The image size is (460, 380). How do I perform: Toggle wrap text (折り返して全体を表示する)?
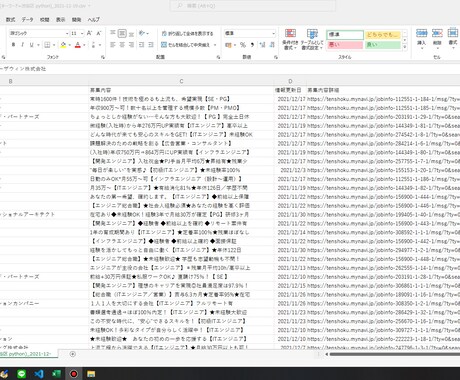tap(187, 34)
